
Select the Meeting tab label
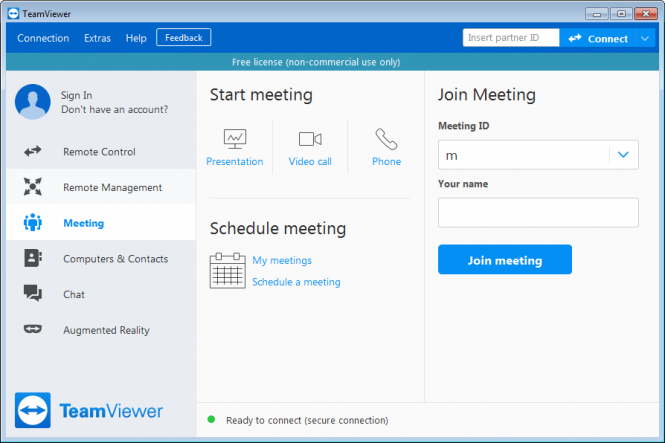coord(84,223)
